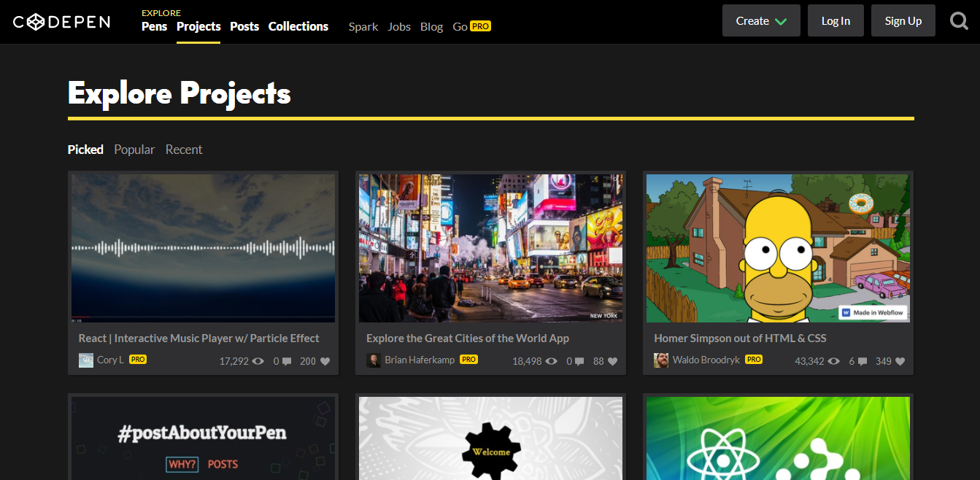Switch to the Recent tab
This screenshot has width=980, height=480.
click(184, 150)
